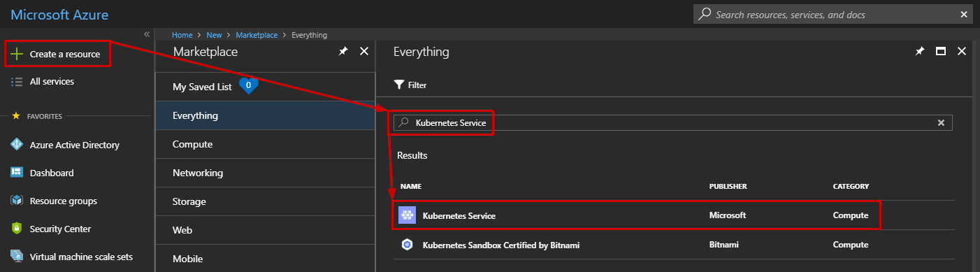Screen dimensions: 980x272
Task: Select the Networking category
Action: point(265,173)
